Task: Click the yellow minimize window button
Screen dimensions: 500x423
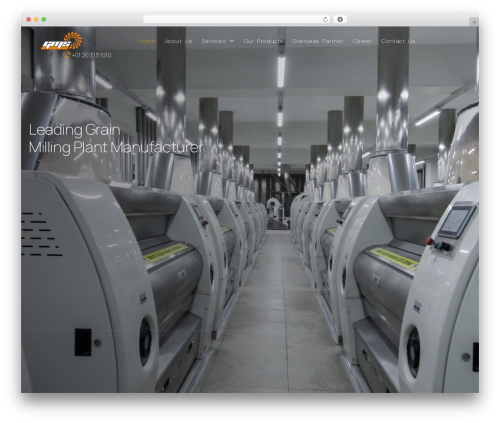Action: (36, 19)
